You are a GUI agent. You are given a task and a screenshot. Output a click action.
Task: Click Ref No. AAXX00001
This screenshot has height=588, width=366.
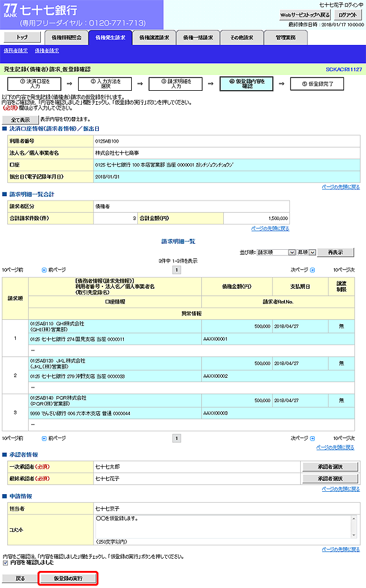pos(215,339)
